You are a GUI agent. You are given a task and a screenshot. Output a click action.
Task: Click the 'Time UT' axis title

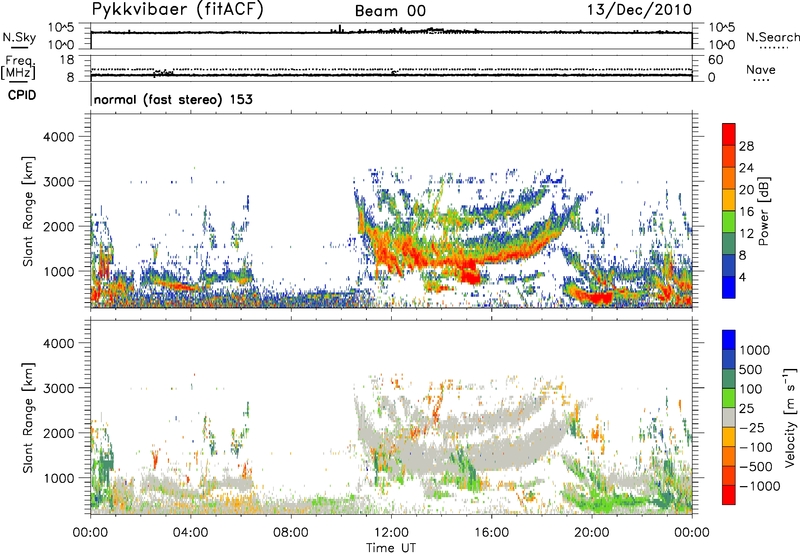pyautogui.click(x=391, y=548)
